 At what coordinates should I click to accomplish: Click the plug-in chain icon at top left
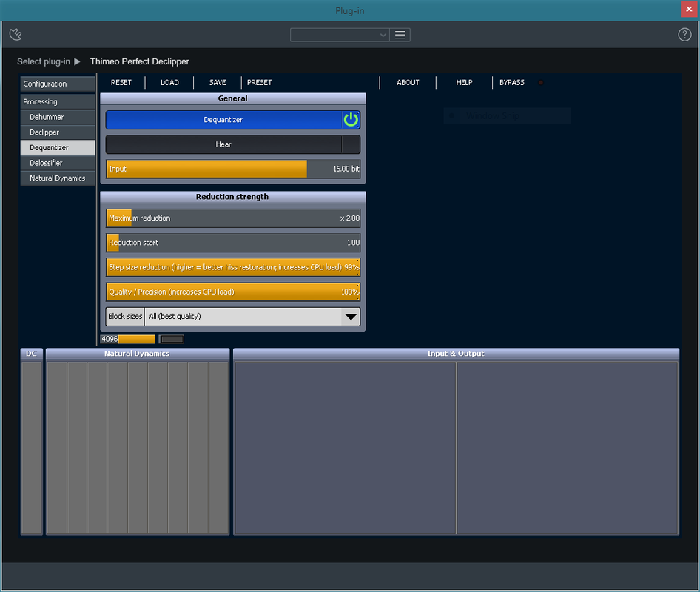pos(16,34)
